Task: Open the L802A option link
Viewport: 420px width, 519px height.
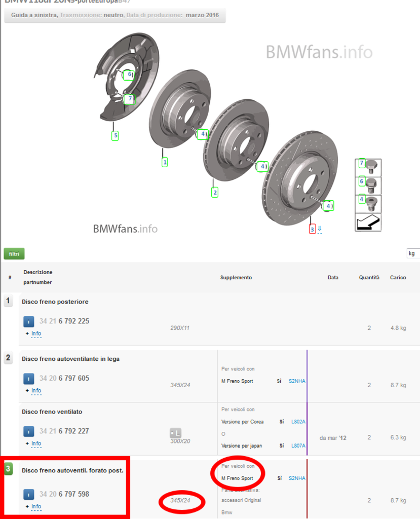Action: 298,422
